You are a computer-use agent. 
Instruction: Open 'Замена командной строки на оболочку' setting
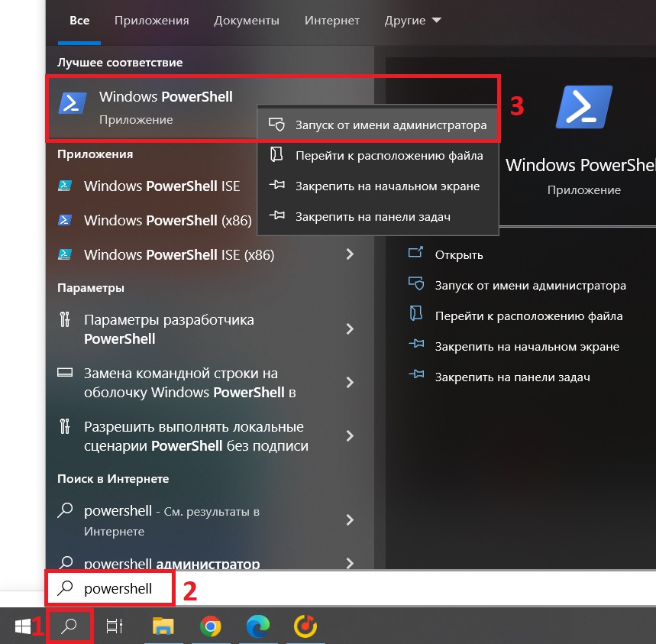pos(190,383)
